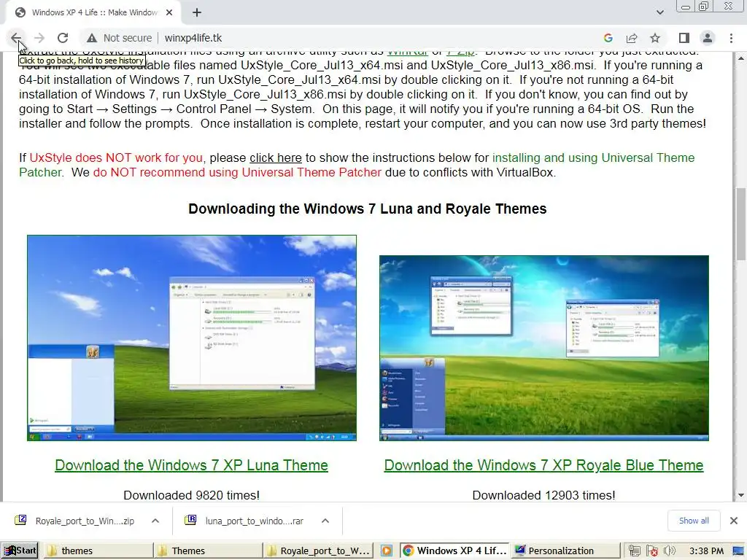Image resolution: width=747 pixels, height=560 pixels.
Task: Click the volume speaker tray icon
Action: click(x=670, y=551)
